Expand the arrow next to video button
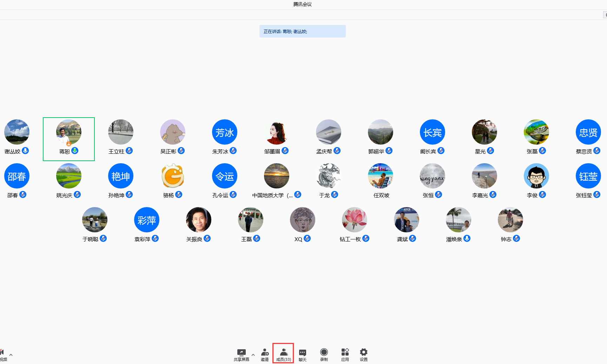Viewport: 607px width, 364px height. (11, 355)
